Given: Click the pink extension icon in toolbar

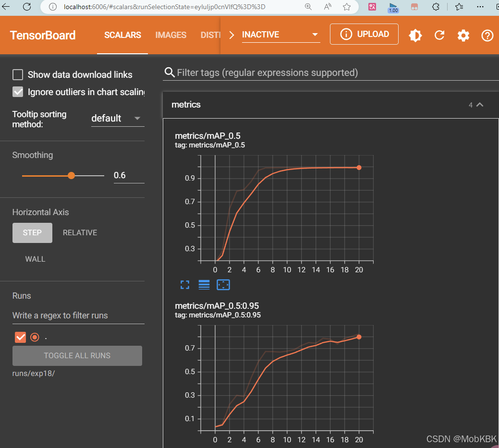Looking at the screenshot, I should click(x=414, y=7).
